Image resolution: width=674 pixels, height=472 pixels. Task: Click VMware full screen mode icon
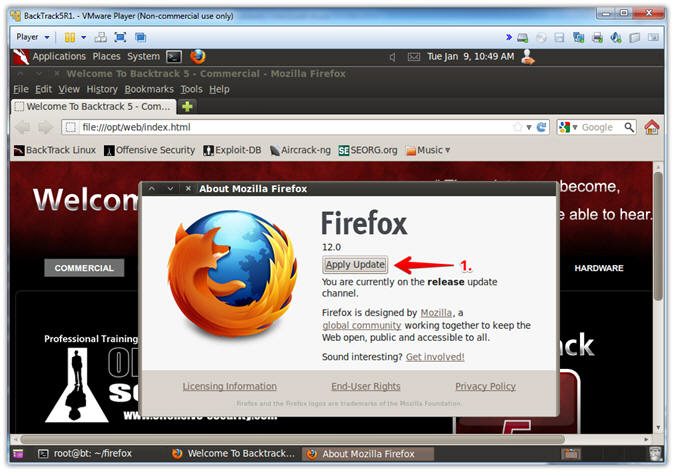pos(120,37)
